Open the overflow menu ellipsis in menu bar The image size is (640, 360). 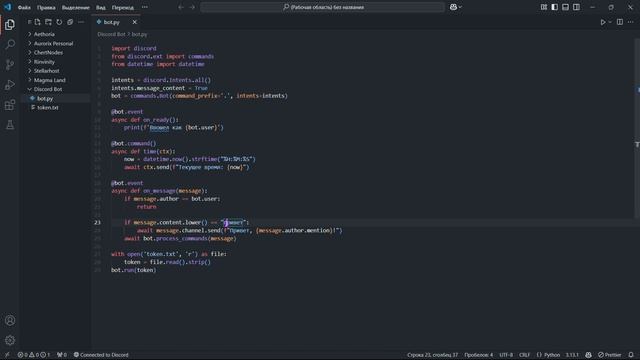(145, 7)
